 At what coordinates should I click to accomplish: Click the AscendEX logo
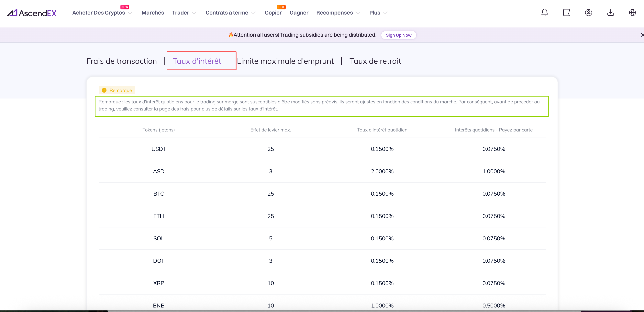point(31,13)
